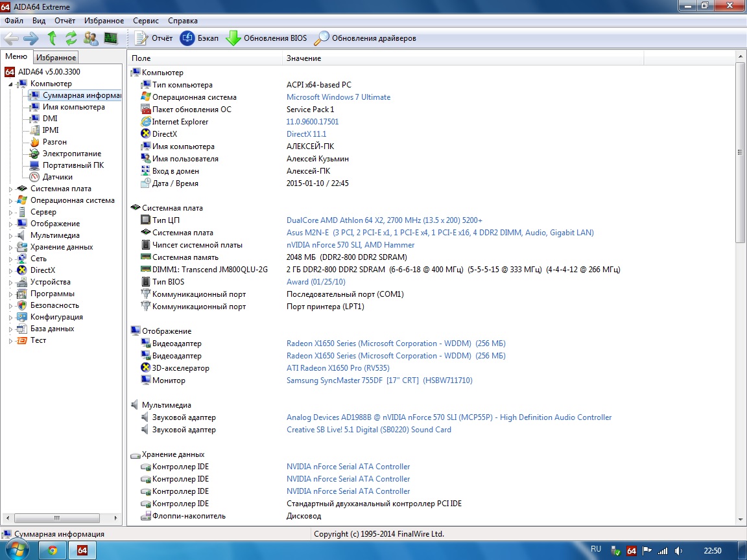Click the Устройства icon in the tree

pos(22,282)
